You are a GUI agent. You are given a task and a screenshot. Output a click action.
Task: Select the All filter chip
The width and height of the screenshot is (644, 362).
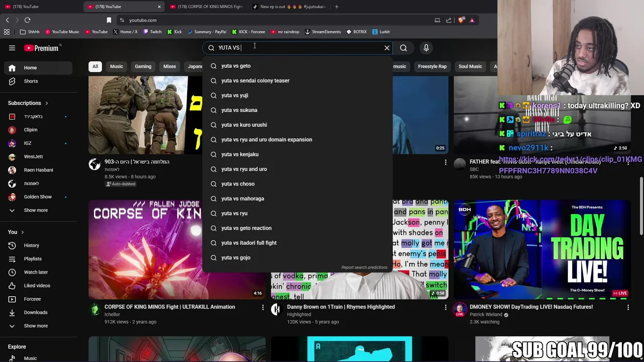95,66
